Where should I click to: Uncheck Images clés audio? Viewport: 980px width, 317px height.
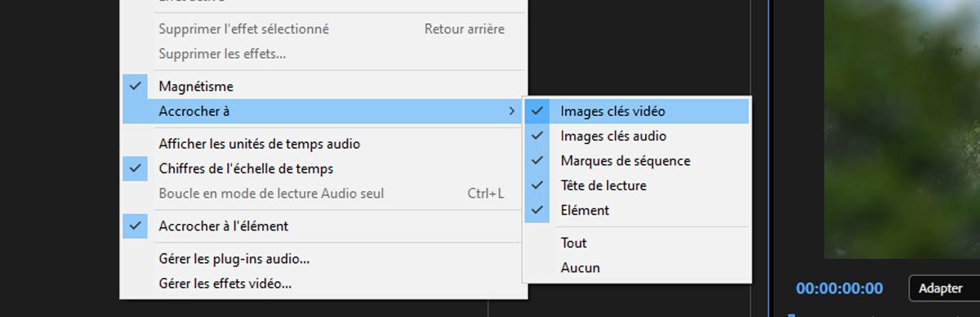pos(636,136)
